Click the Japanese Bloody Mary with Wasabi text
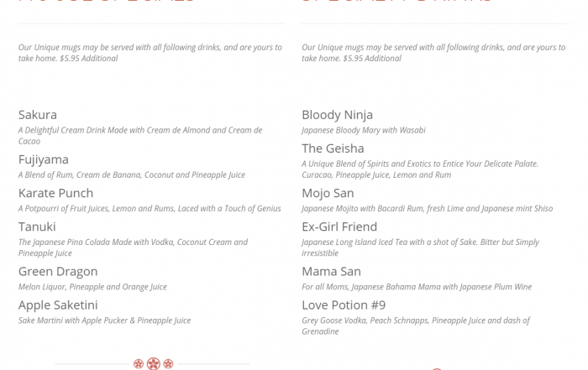588x370 pixels. 364,130
